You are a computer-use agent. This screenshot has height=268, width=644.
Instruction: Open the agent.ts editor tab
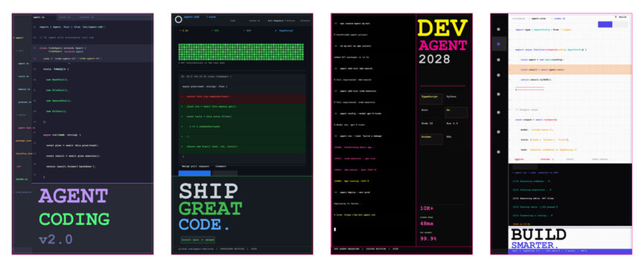click(x=39, y=17)
